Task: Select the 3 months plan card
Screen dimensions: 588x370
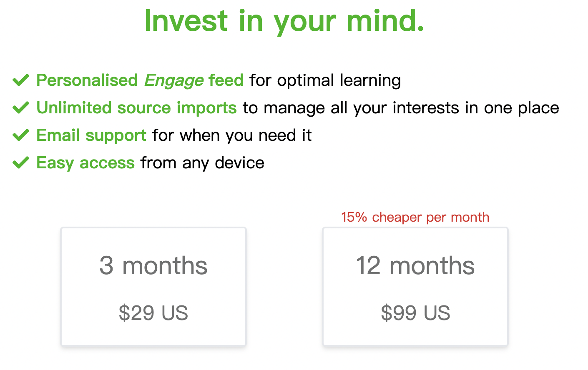Action: click(153, 287)
